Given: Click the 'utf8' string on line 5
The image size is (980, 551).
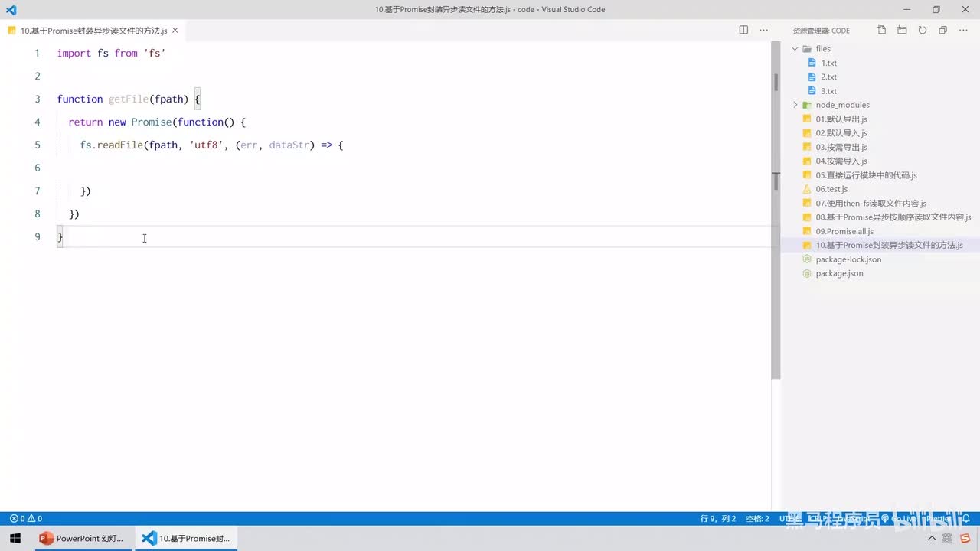Looking at the screenshot, I should coord(207,145).
